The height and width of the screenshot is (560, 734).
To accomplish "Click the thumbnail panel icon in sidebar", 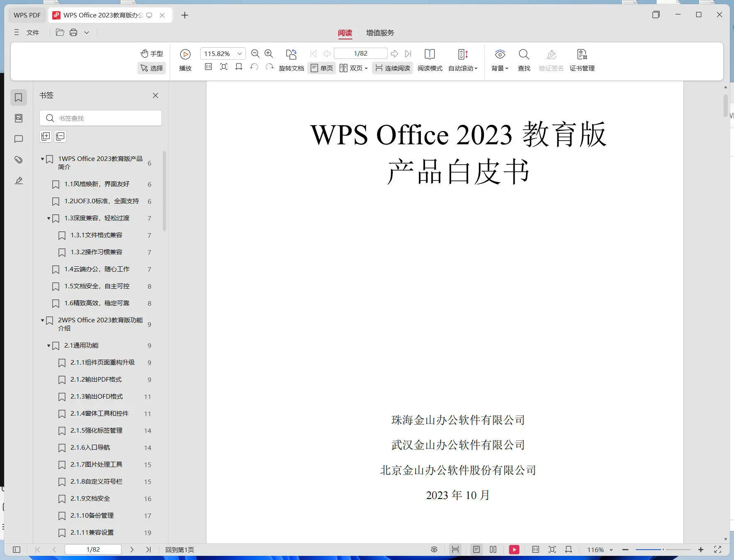I will tap(18, 118).
